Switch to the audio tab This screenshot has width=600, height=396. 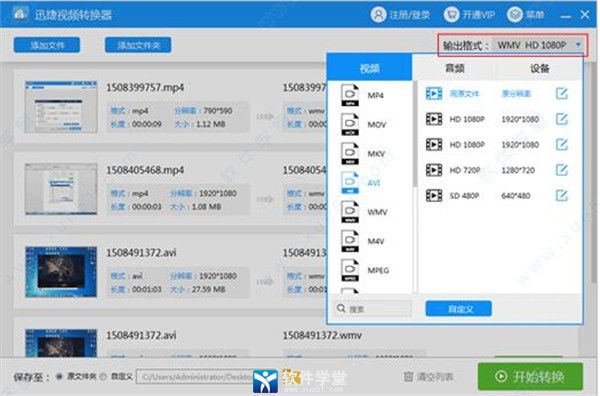pyautogui.click(x=454, y=68)
